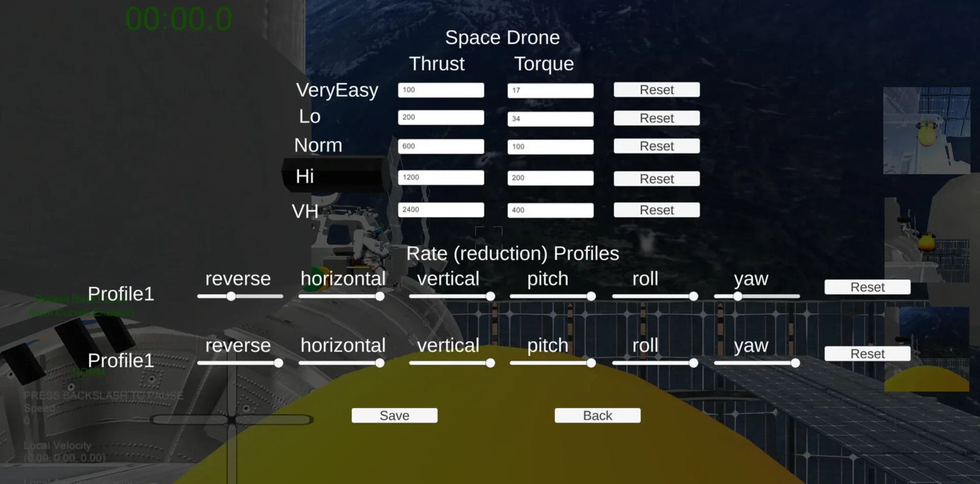The width and height of the screenshot is (980, 484).
Task: Click the lower Profile1 pitch slider handle
Action: pyautogui.click(x=591, y=364)
